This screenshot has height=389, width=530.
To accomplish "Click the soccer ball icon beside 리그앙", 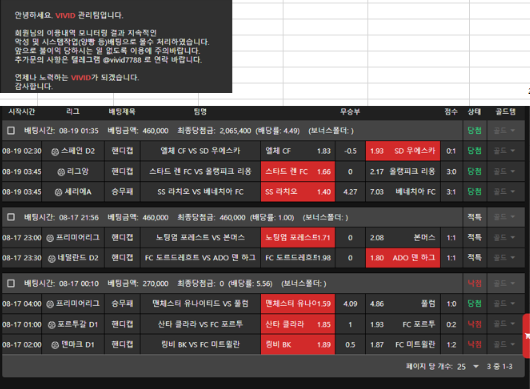I will pos(61,172).
